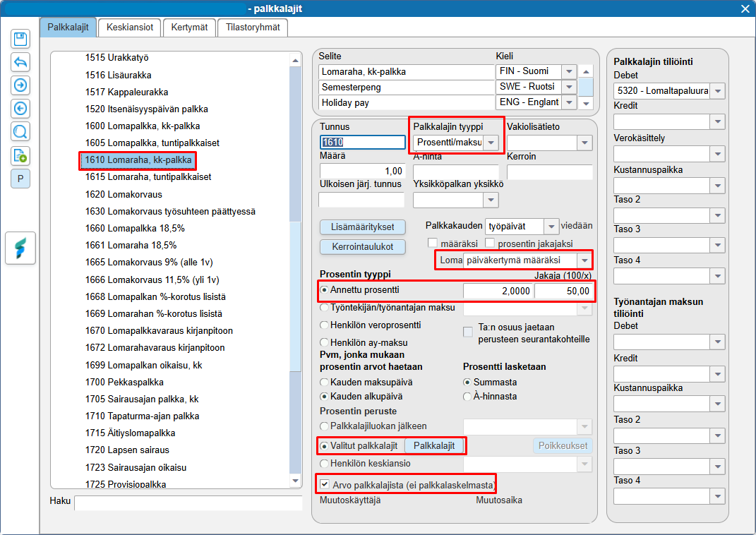Select 1720 Lapsen sairaus row

point(127,450)
